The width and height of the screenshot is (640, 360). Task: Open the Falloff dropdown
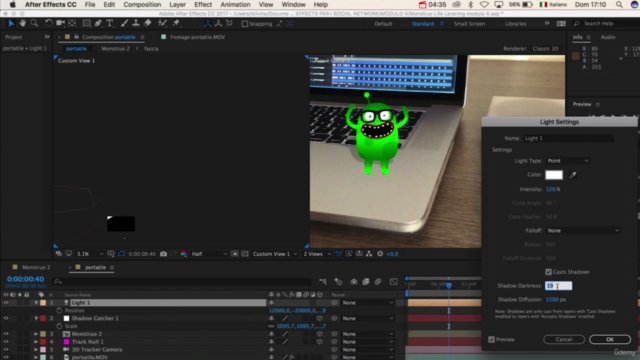pos(583,231)
